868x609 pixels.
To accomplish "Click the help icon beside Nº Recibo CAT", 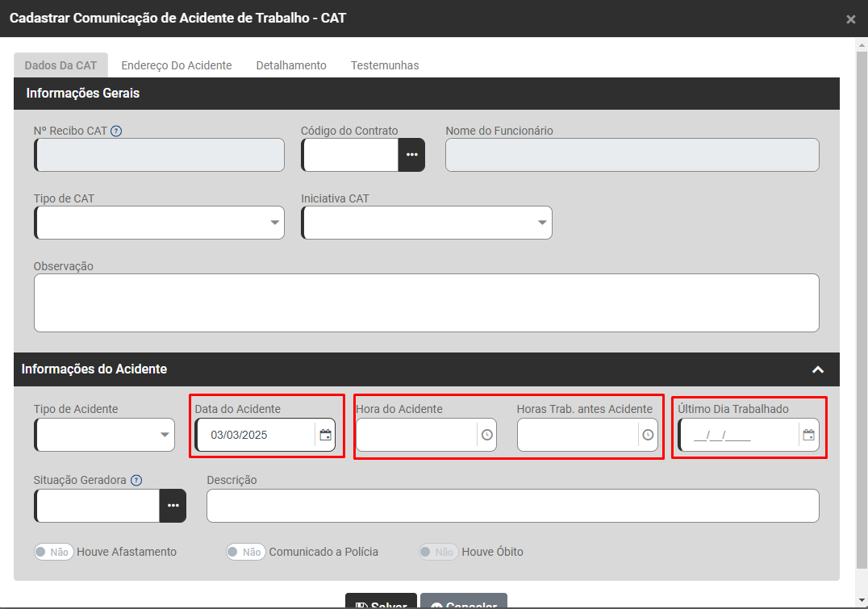I will tap(116, 131).
